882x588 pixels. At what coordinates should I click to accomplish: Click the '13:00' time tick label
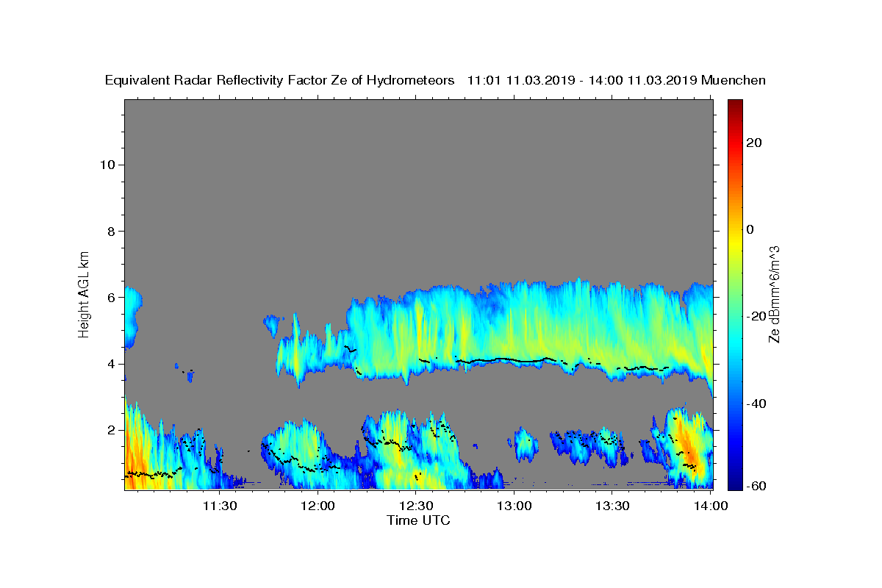[x=514, y=506]
